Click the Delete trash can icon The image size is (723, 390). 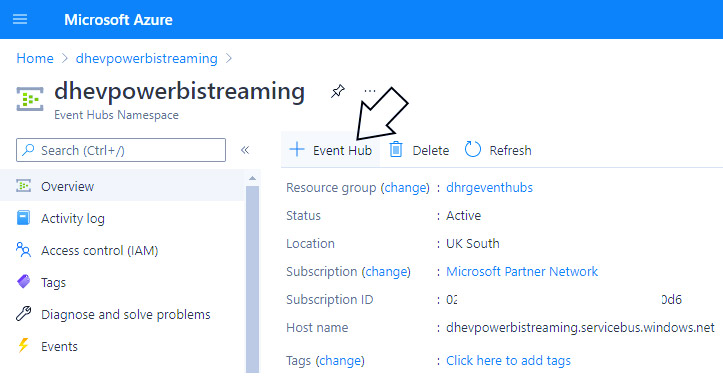[396, 149]
